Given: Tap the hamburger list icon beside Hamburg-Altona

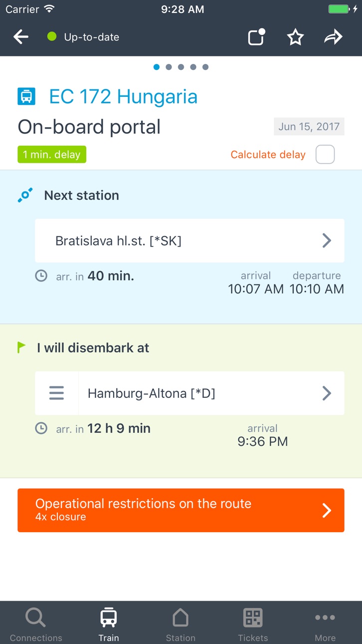Looking at the screenshot, I should point(56,393).
